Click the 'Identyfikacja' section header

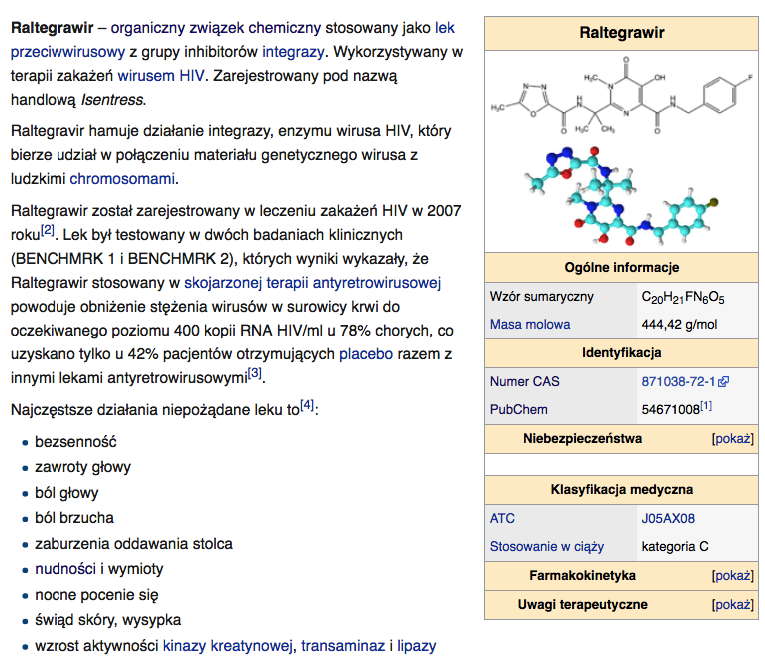pos(622,353)
